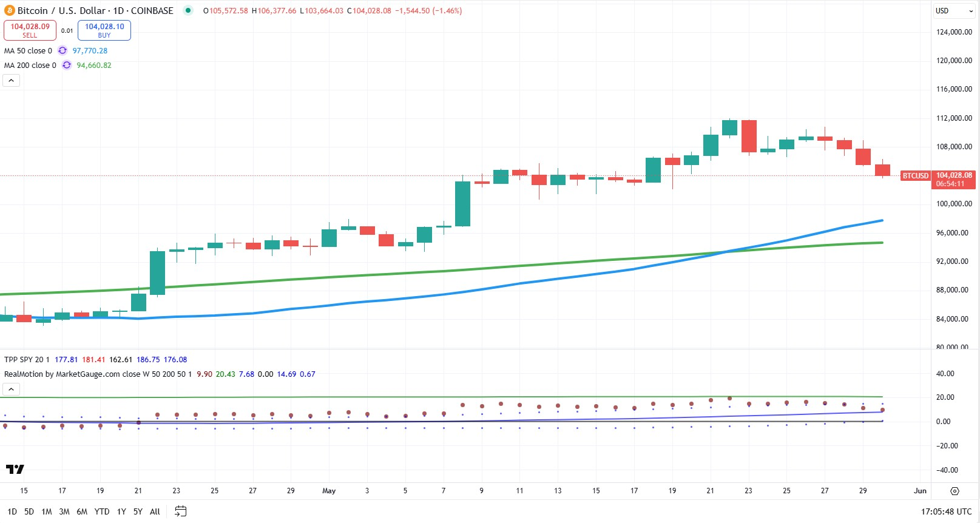This screenshot has height=523, width=980.
Task: Click the 17:05:48 UTC timezone button
Action: point(946,511)
